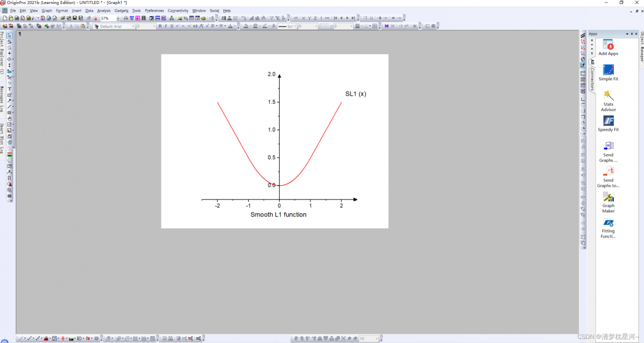Select the Text tool
644x343 pixels.
10,89
